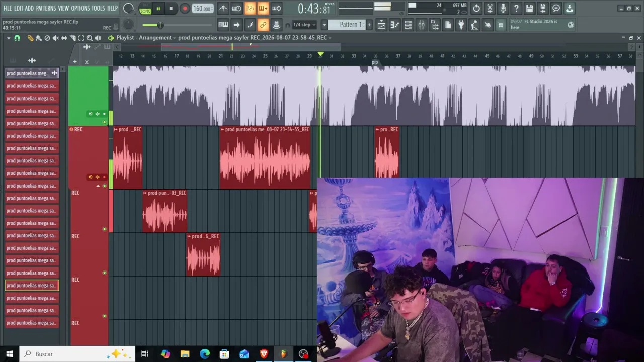Click the main pitch knob

click(128, 25)
